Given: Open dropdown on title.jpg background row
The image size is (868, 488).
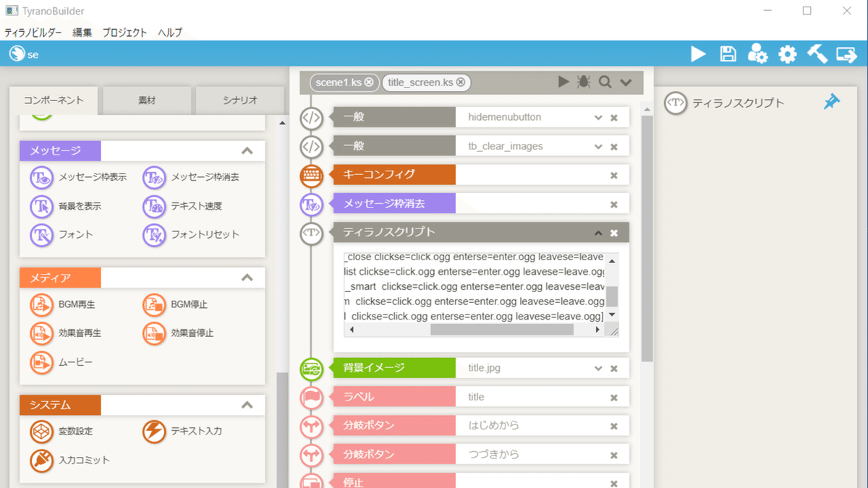Looking at the screenshot, I should click(598, 368).
